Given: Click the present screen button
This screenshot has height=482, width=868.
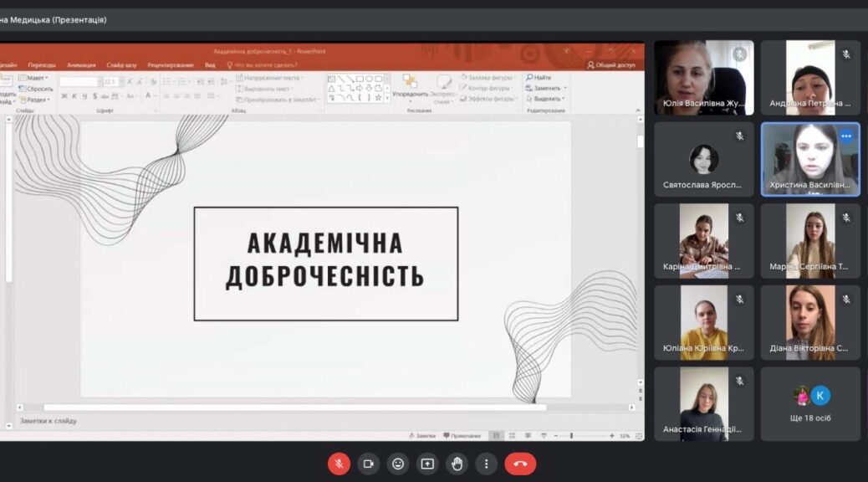Looking at the screenshot, I should [427, 464].
